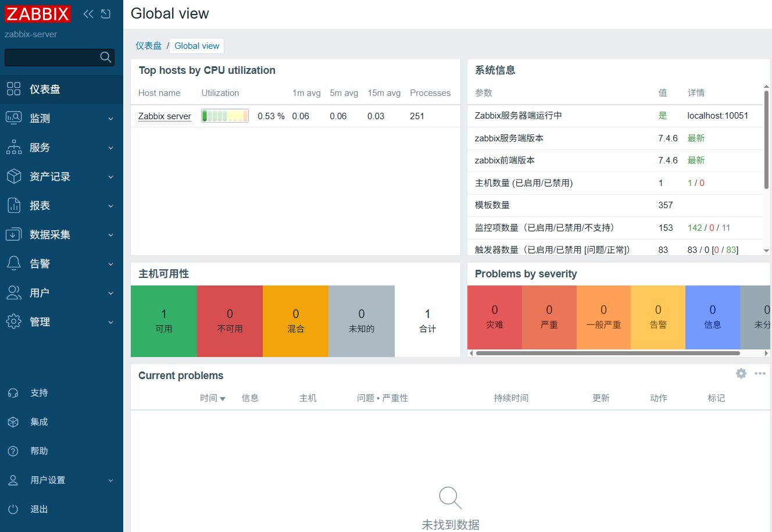This screenshot has height=532, width=772.
Task: Click the 系统信息 scroll up arrow
Action: (x=766, y=87)
